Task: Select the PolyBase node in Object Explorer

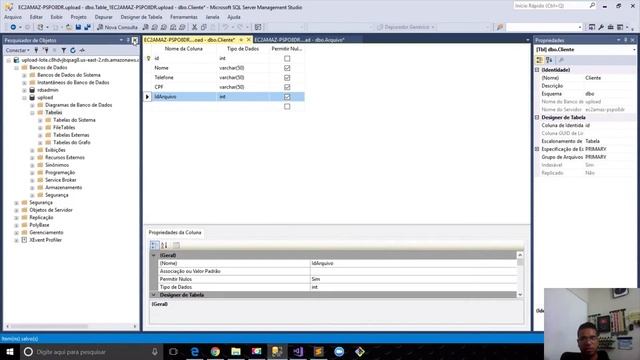Action: click(x=39, y=225)
